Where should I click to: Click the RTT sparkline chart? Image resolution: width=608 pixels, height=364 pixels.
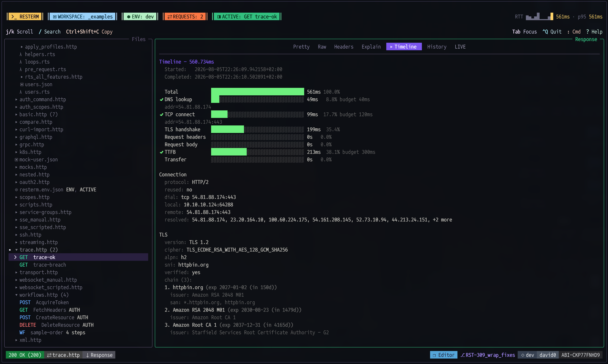click(539, 16)
